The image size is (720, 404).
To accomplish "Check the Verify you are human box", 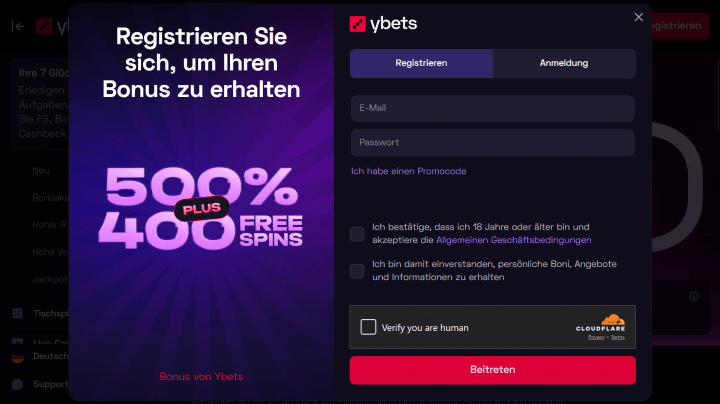I will [368, 327].
